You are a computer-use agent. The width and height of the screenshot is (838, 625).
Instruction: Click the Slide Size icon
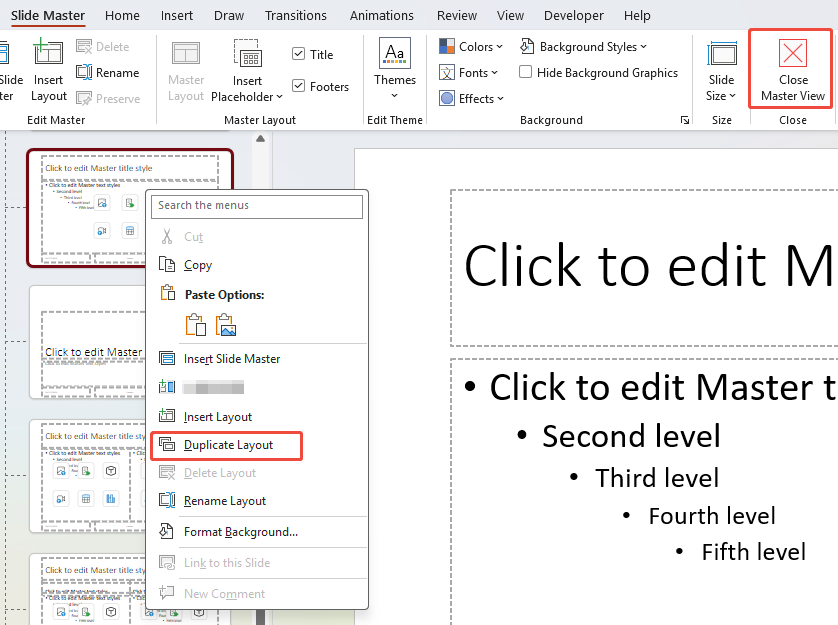click(x=721, y=54)
